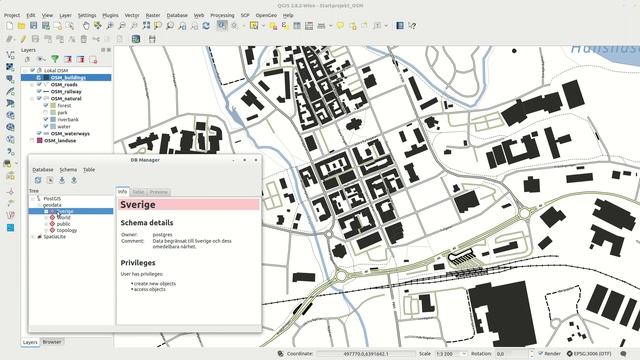Select the Zoom In tool
Screen dimensions: 640x360
coord(110,26)
